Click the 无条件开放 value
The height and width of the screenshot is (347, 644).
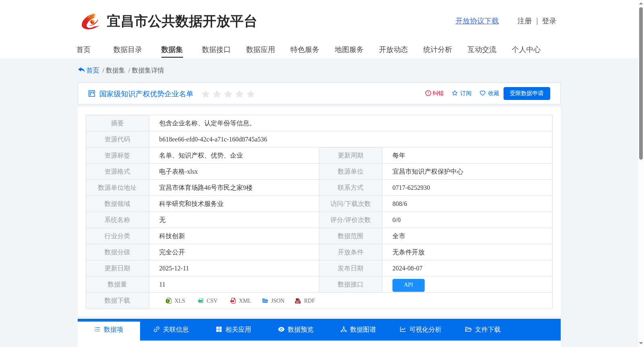409,252
